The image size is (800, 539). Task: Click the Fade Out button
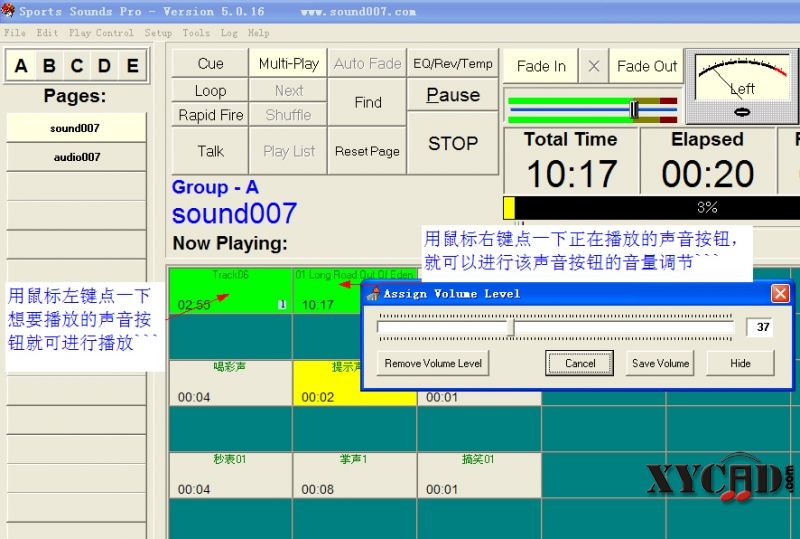[646, 66]
